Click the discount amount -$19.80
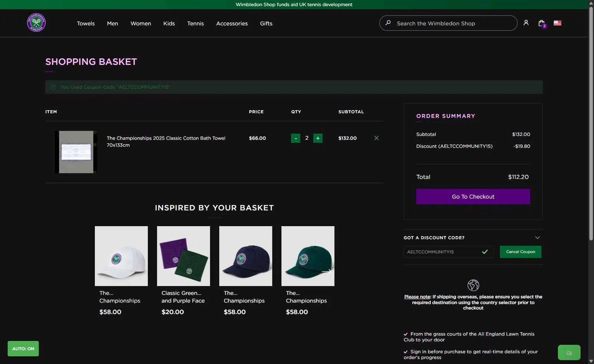Image resolution: width=594 pixels, height=364 pixels. pyautogui.click(x=522, y=146)
